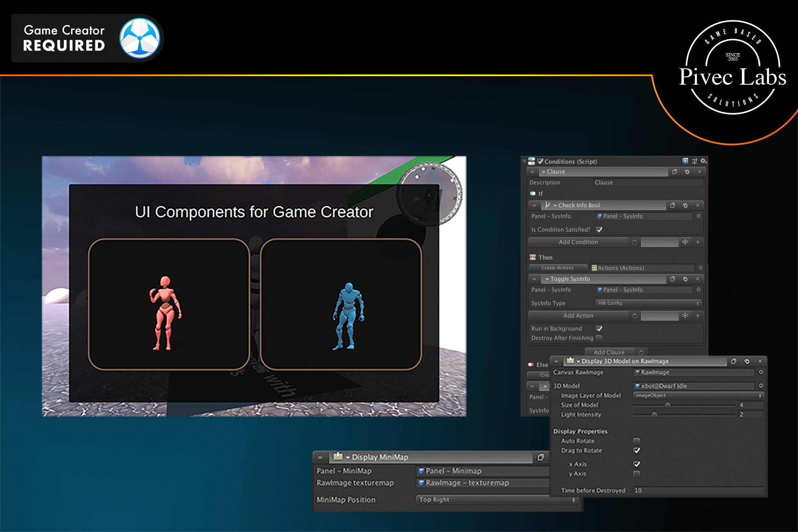Select the Rawimage - texturemap object field
This screenshot has width=798, height=532.
(483, 483)
